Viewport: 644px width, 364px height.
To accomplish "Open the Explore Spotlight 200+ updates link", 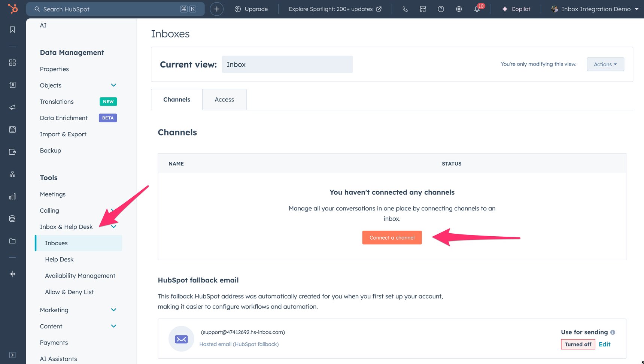I will coord(334,9).
